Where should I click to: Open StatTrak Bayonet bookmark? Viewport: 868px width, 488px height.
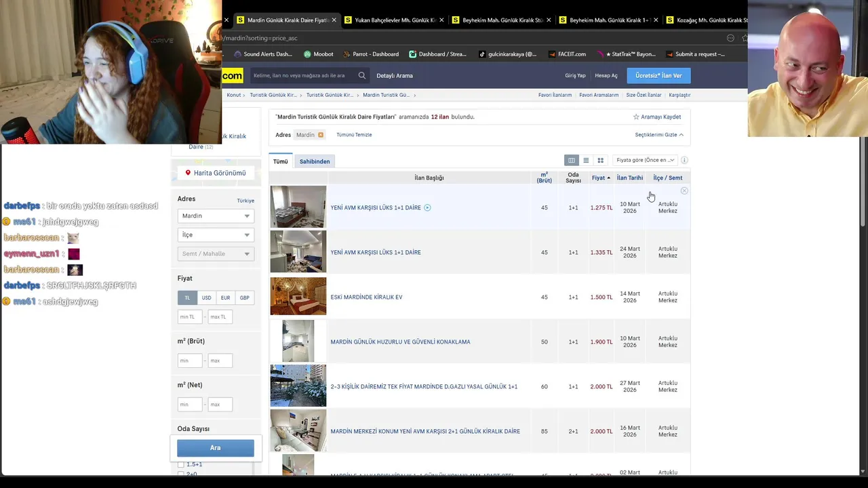627,54
